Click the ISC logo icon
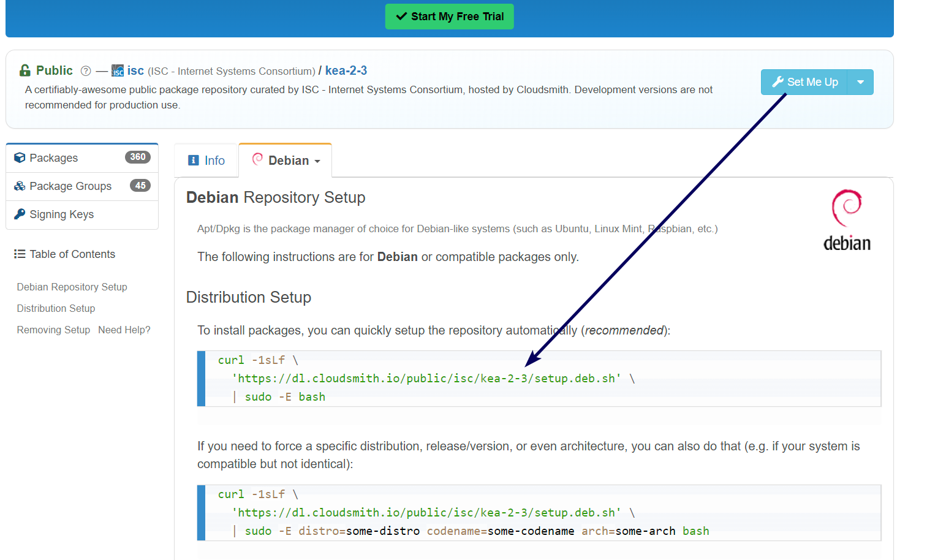 [x=118, y=71]
